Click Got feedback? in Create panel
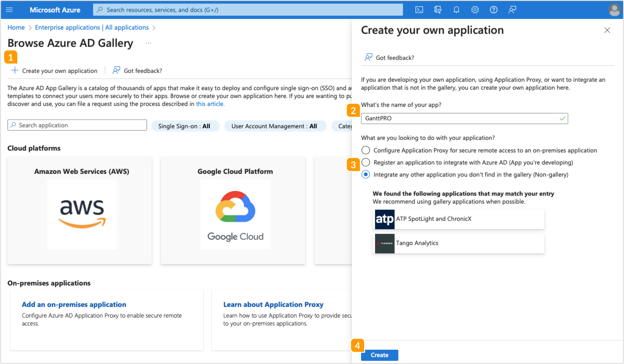 389,57
